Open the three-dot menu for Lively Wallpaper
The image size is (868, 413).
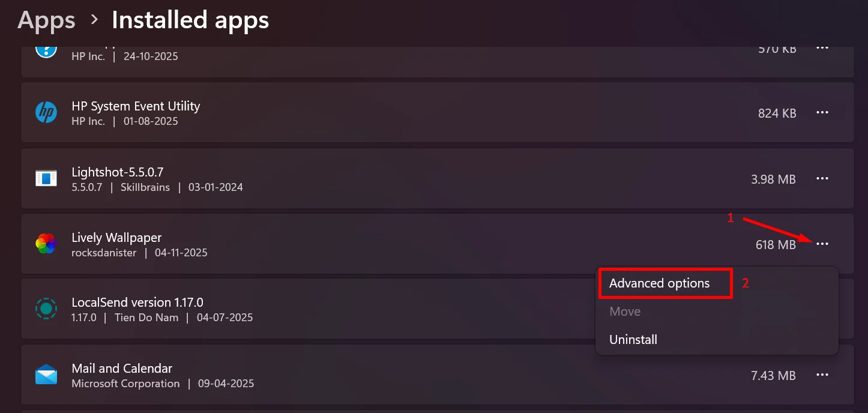[822, 244]
